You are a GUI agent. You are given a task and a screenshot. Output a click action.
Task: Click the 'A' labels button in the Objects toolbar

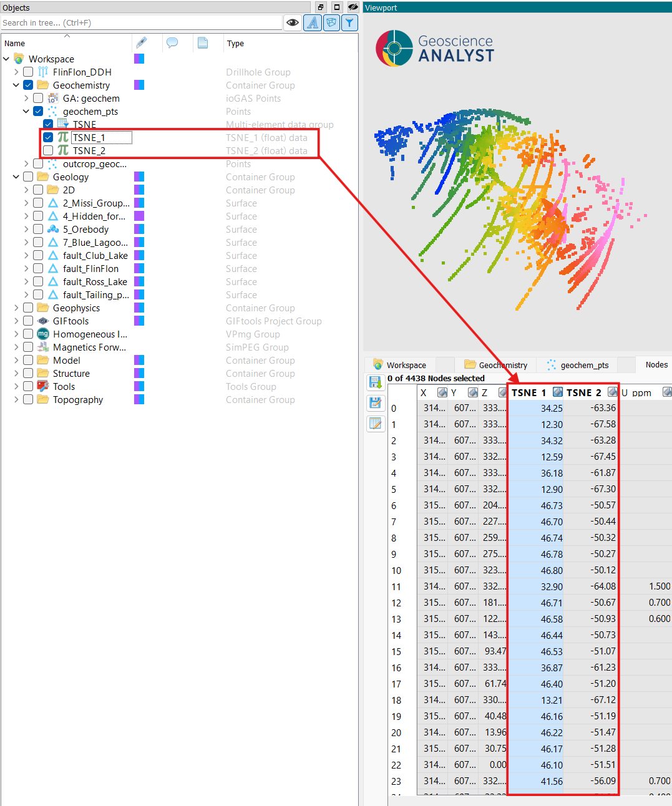tap(312, 22)
